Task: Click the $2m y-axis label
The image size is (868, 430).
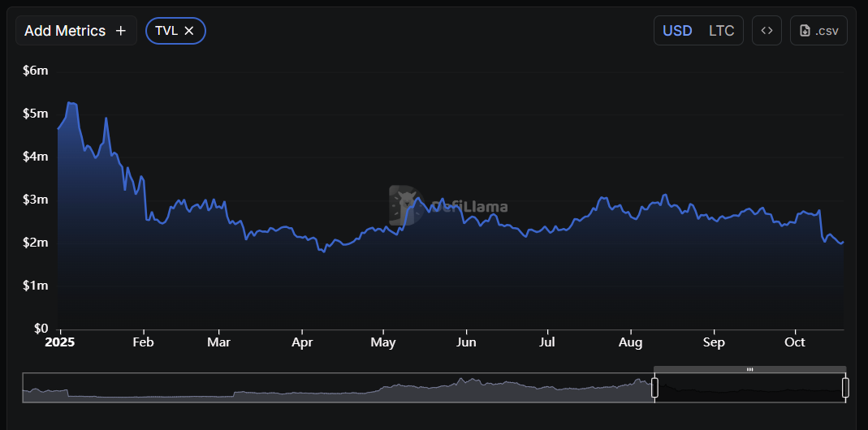Action: [36, 243]
